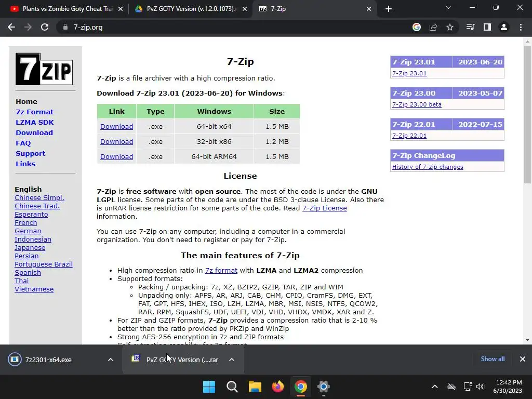The height and width of the screenshot is (399, 532).
Task: Switch language to Chinese Simpl.
Action: point(39,198)
